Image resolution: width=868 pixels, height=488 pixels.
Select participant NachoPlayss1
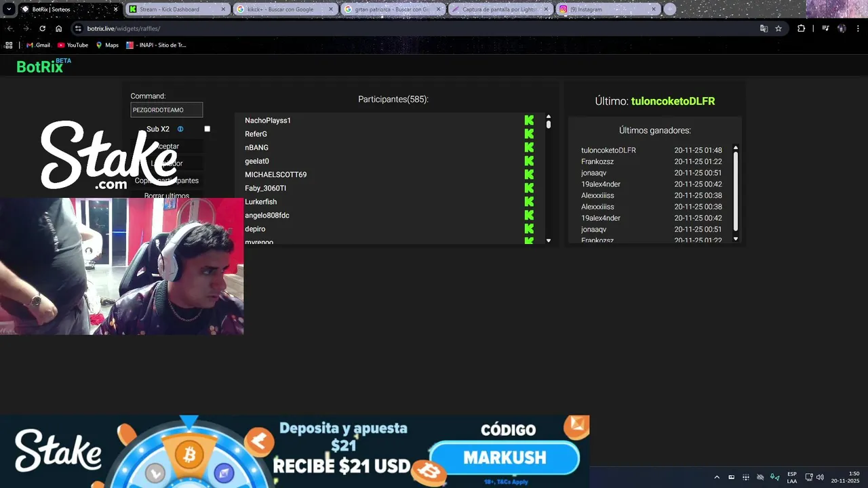coord(268,121)
